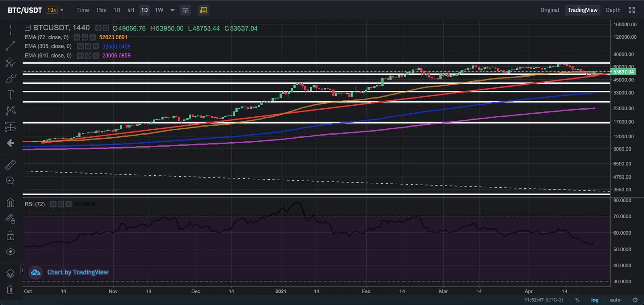
Task: Collapse the left drawing toolbar
Action: (x=22, y=271)
